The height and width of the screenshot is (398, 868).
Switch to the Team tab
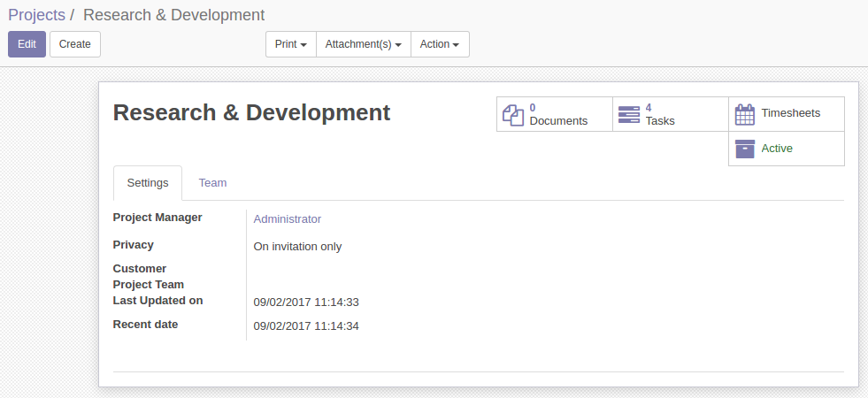(212, 183)
